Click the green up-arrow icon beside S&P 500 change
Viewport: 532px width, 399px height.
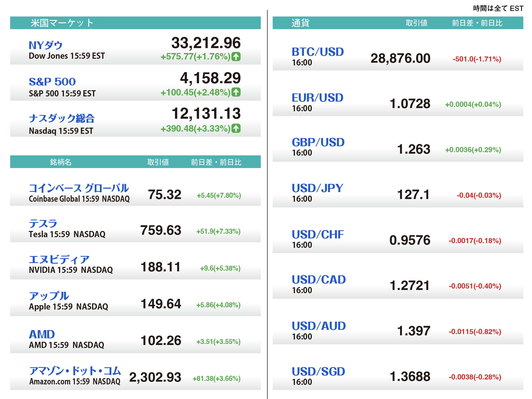[x=236, y=92]
